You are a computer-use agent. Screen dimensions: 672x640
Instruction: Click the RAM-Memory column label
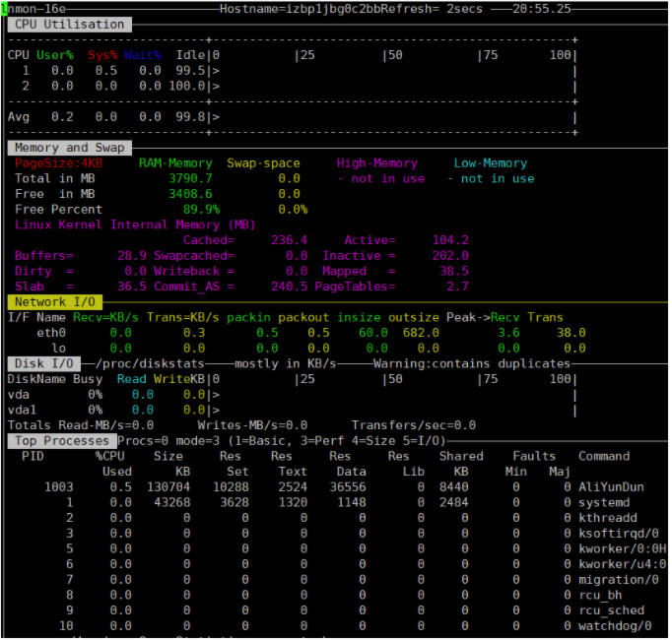(175, 163)
